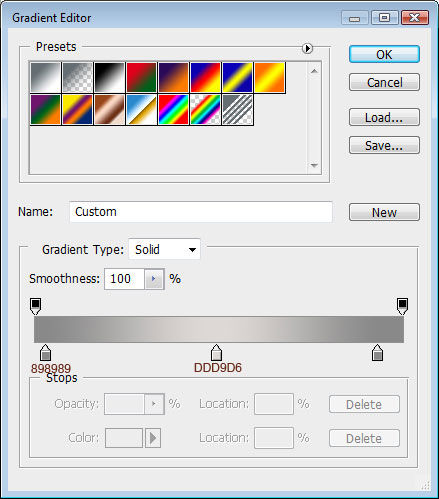Screen dimensions: 439x499
Task: Click the Save... button
Action: click(x=384, y=145)
